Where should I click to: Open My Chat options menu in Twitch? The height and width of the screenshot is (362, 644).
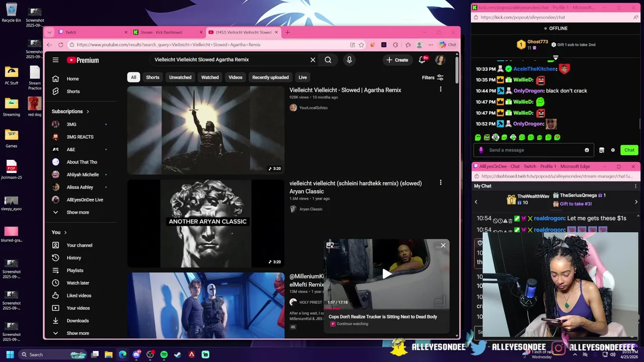635,186
